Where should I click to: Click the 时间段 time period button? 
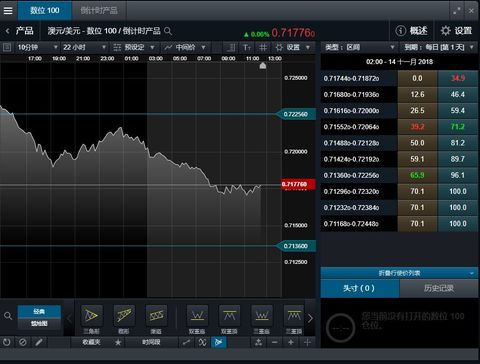coord(151,342)
